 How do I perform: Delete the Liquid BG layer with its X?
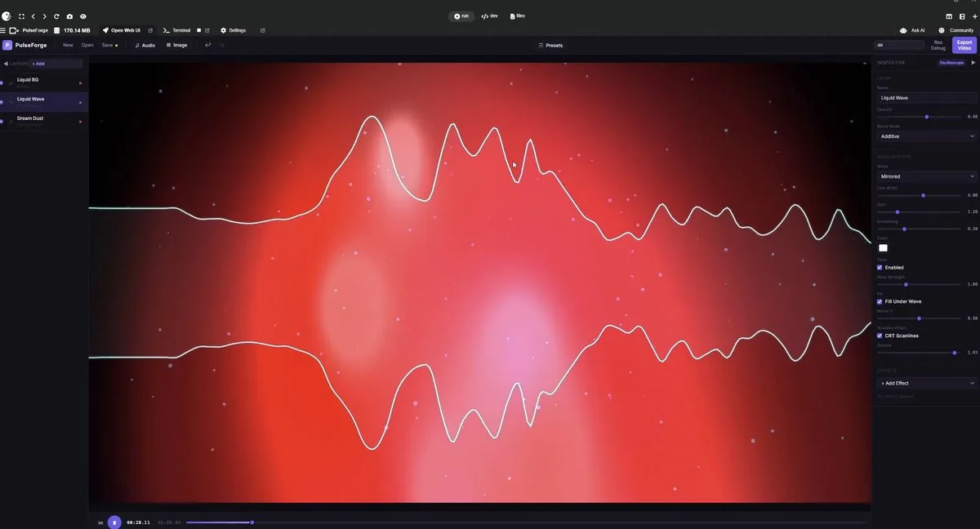[80, 83]
